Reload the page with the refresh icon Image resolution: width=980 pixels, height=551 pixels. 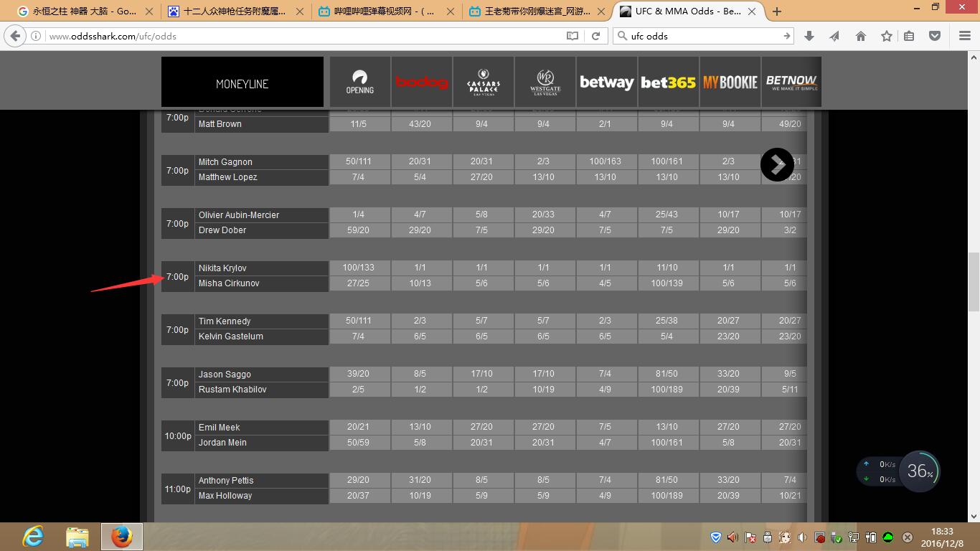click(595, 36)
